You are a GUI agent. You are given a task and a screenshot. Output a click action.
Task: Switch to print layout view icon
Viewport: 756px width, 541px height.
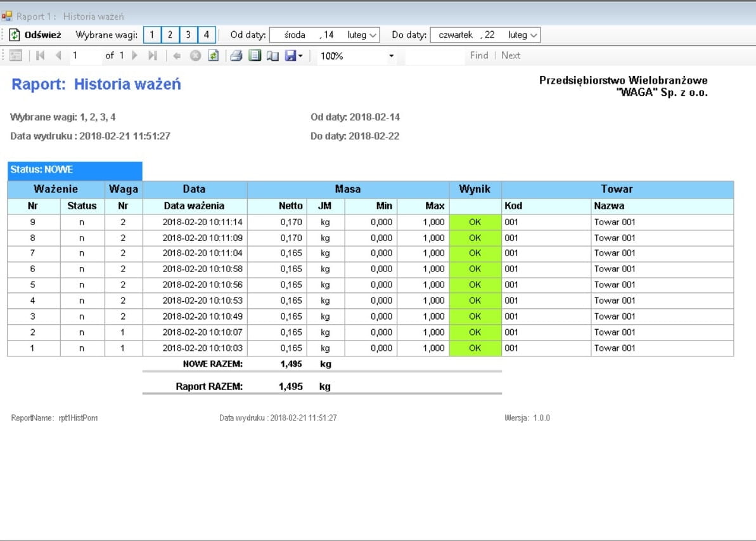click(x=255, y=56)
